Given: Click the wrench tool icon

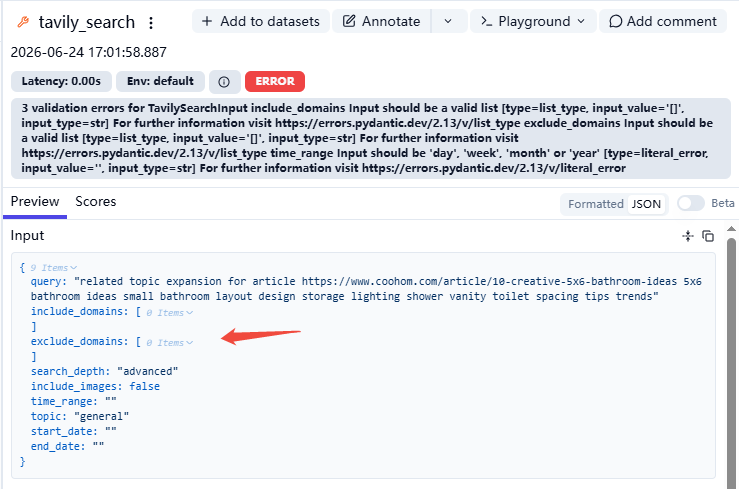Looking at the screenshot, I should click(23, 22).
